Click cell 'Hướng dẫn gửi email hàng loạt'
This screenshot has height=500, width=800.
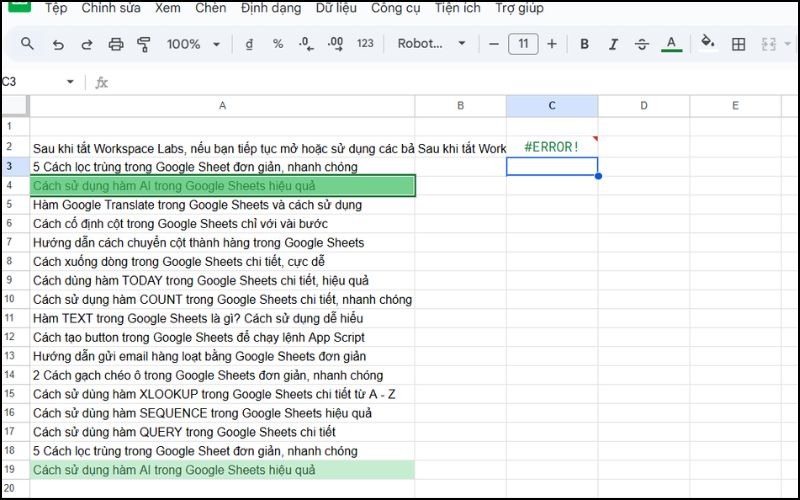[222, 356]
